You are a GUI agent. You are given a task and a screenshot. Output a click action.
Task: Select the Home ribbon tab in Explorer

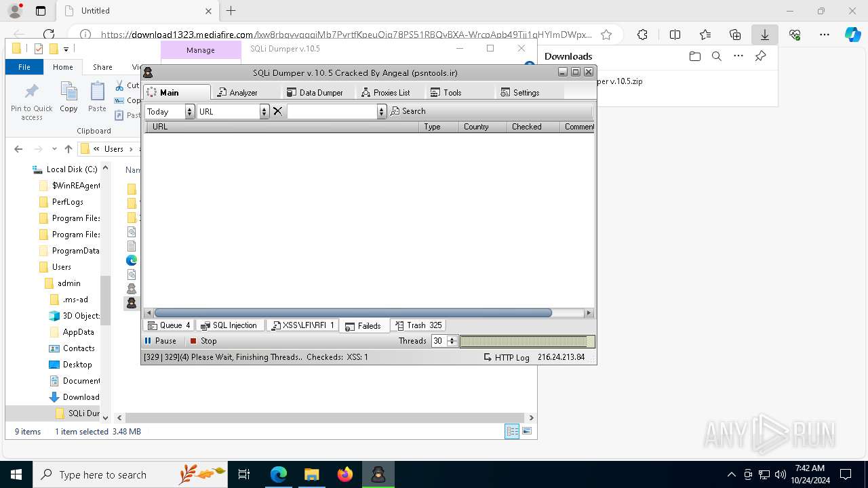pos(63,67)
